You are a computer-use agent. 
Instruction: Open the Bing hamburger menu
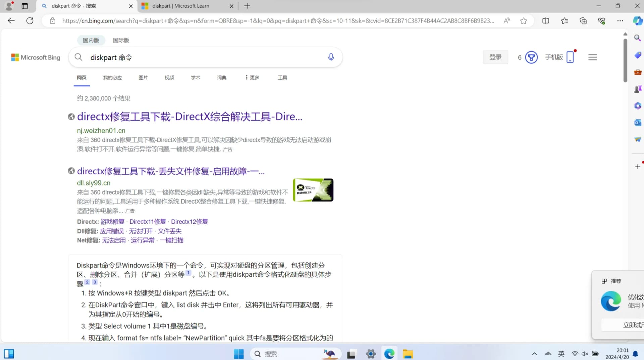592,57
